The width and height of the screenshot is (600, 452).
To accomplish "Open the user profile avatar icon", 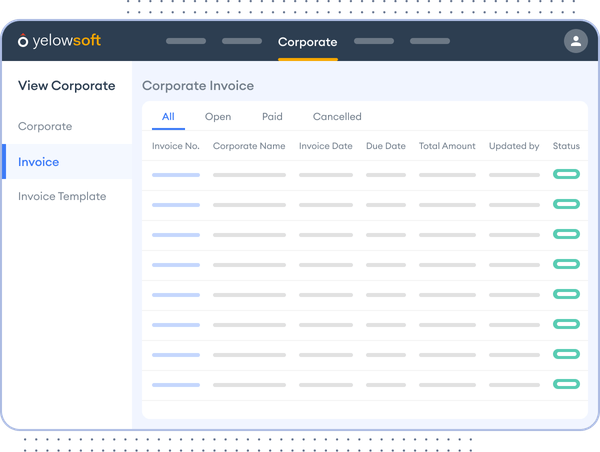I will tap(576, 41).
